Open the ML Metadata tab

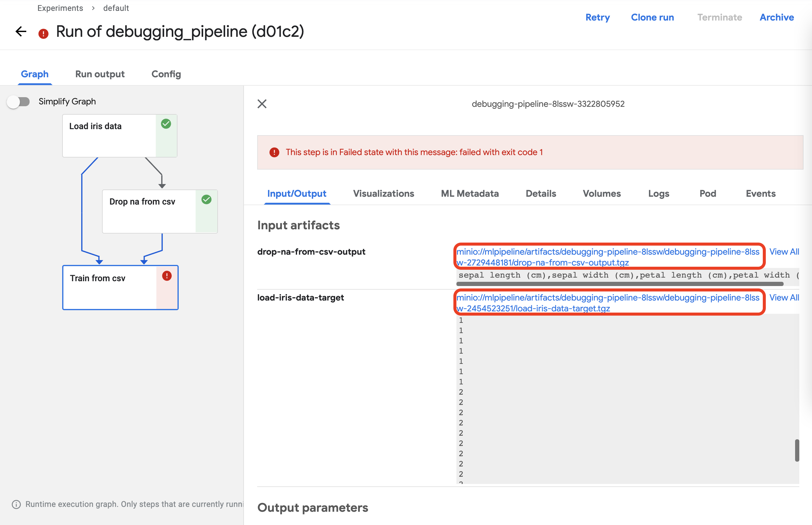pos(470,193)
